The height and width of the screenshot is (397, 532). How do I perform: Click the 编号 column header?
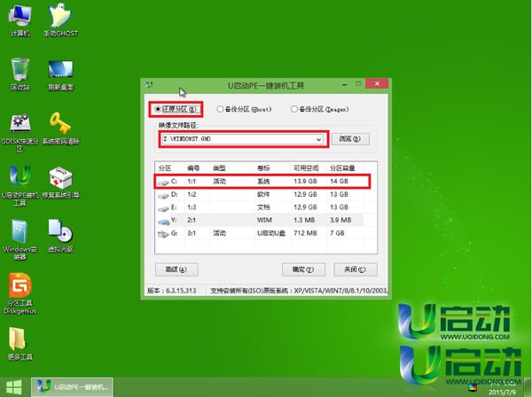click(193, 168)
